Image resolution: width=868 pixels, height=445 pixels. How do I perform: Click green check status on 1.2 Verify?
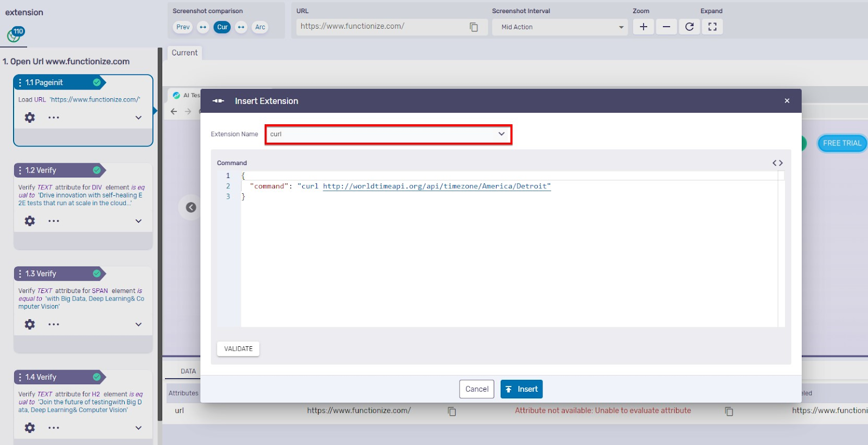pyautogui.click(x=97, y=170)
